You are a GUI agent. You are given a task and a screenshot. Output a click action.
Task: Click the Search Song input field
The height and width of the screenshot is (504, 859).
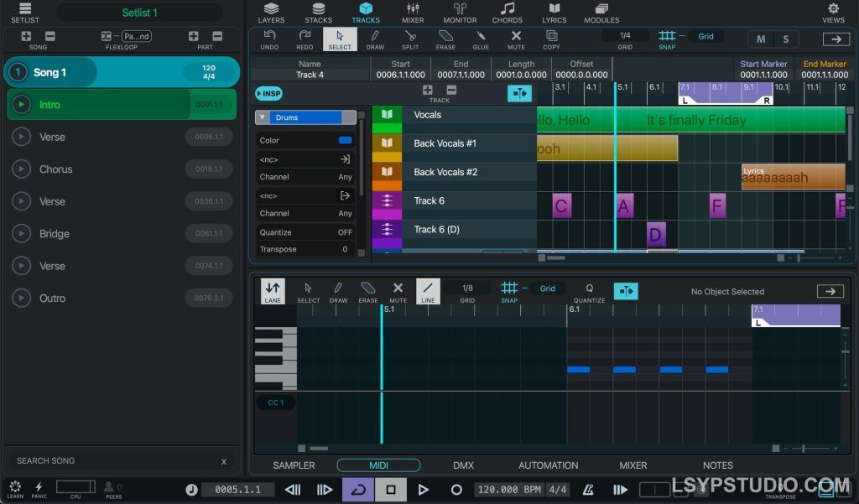(117, 460)
